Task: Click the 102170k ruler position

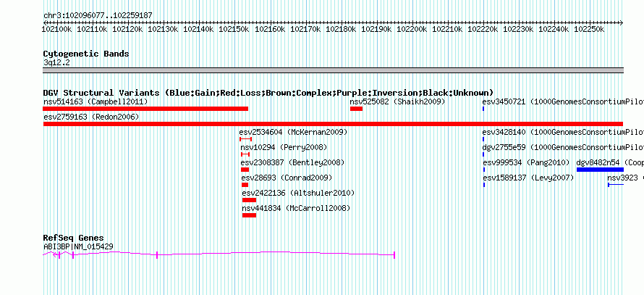Action: click(x=305, y=29)
